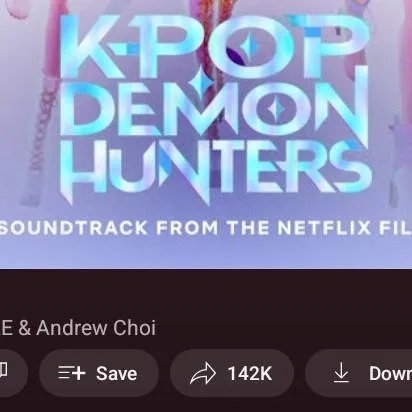Click the DEMON word in the artwork
This screenshot has height=412, width=412.
[x=215, y=107]
